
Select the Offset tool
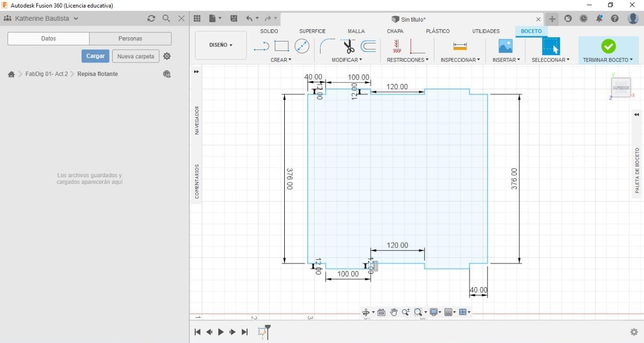(369, 46)
